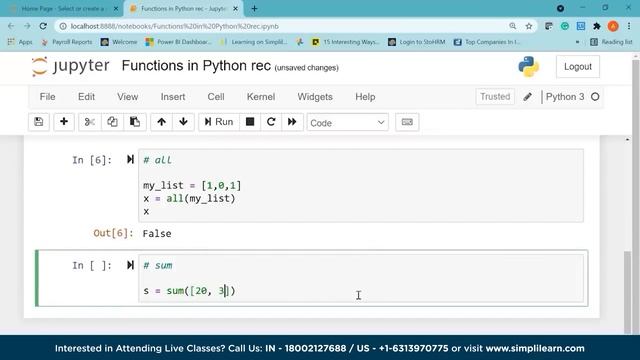Click the Trusted notebook button
The height and width of the screenshot is (360, 640).
(495, 97)
